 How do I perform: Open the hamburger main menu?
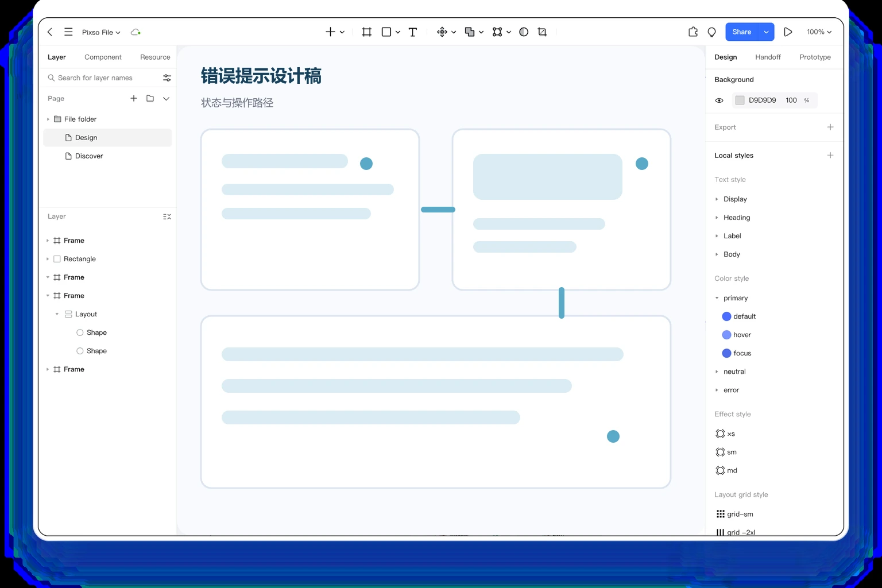68,32
